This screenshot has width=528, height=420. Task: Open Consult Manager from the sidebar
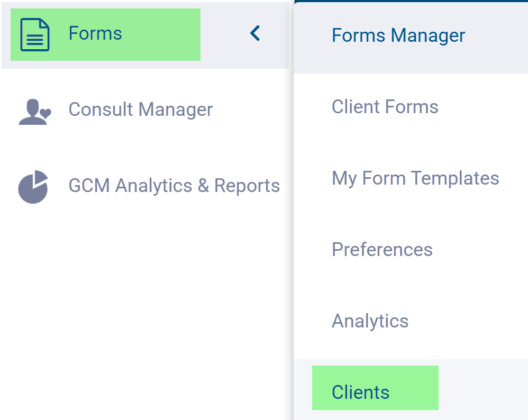tap(140, 109)
